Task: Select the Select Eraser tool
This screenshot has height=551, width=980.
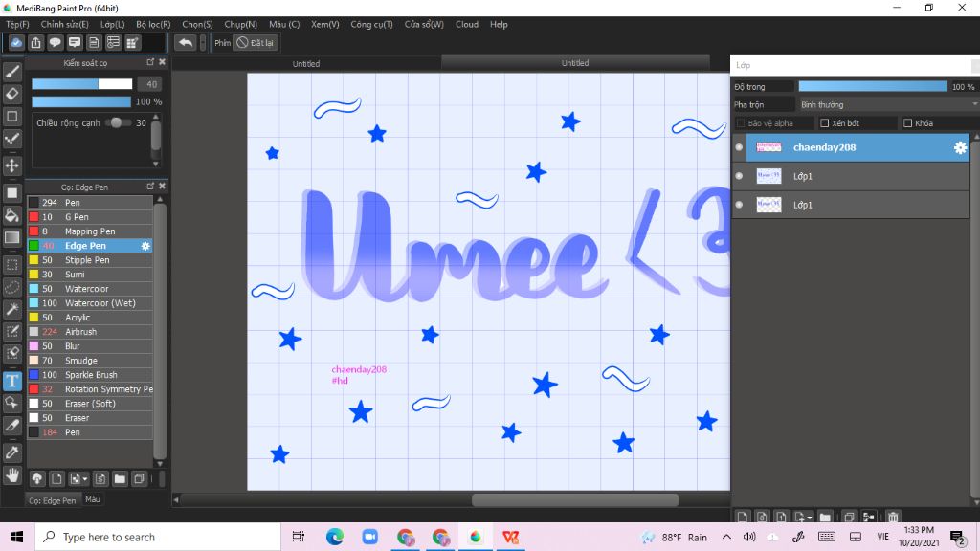Action: (x=11, y=353)
